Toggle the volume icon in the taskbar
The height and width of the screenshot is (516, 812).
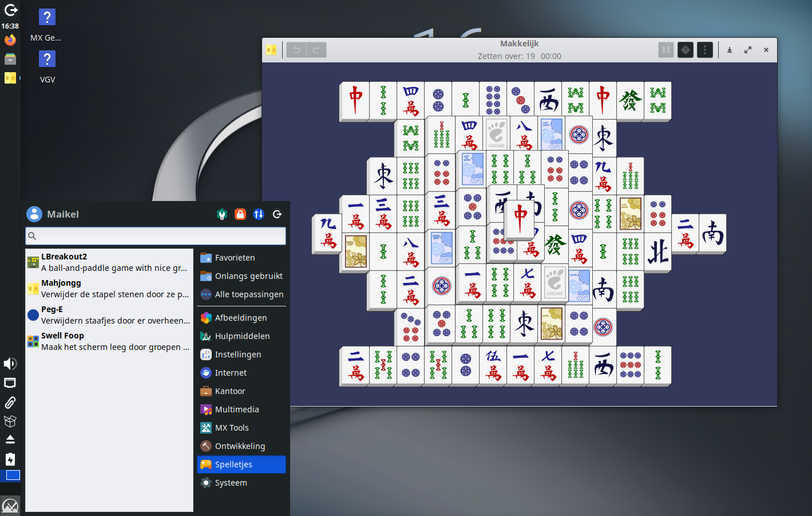coord(10,363)
